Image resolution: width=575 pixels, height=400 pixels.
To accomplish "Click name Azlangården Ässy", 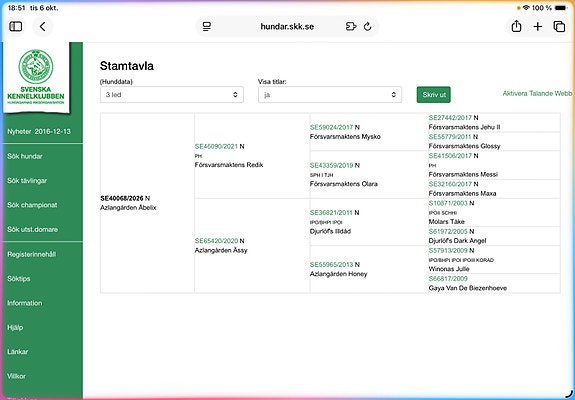I will click(221, 250).
